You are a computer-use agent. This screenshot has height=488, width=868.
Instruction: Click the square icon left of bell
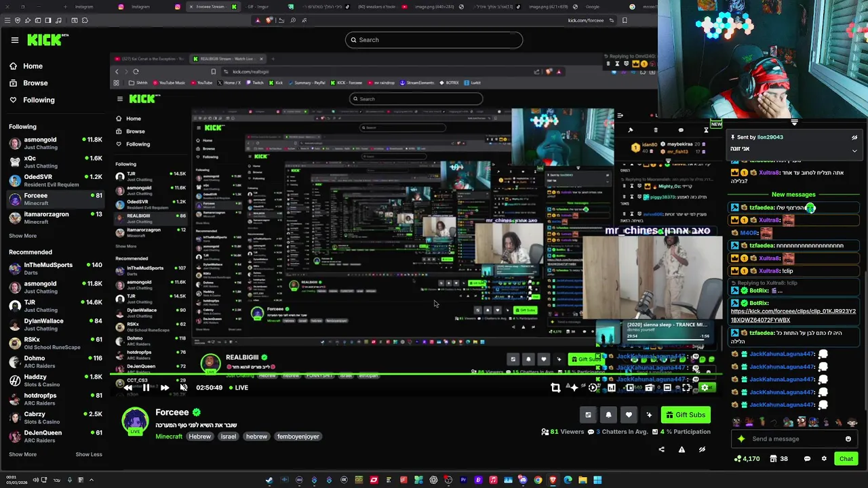pyautogui.click(x=588, y=415)
